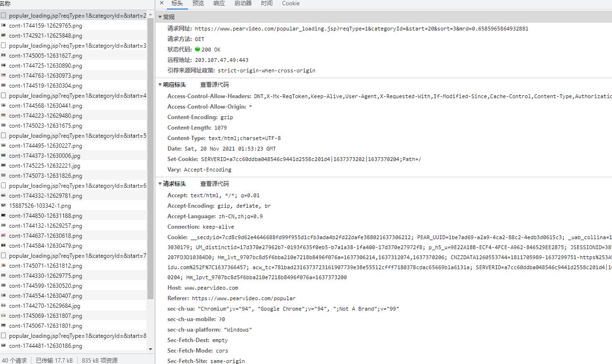This screenshot has width=612, height=364.
Task: Open the 响应 tab
Action: pyautogui.click(x=219, y=3)
